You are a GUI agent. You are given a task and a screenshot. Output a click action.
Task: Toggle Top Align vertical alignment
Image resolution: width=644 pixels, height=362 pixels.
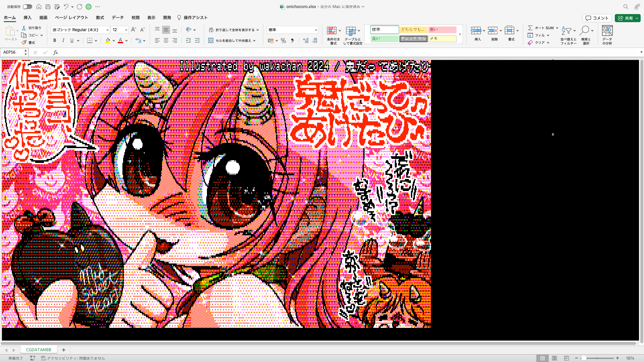click(x=157, y=30)
